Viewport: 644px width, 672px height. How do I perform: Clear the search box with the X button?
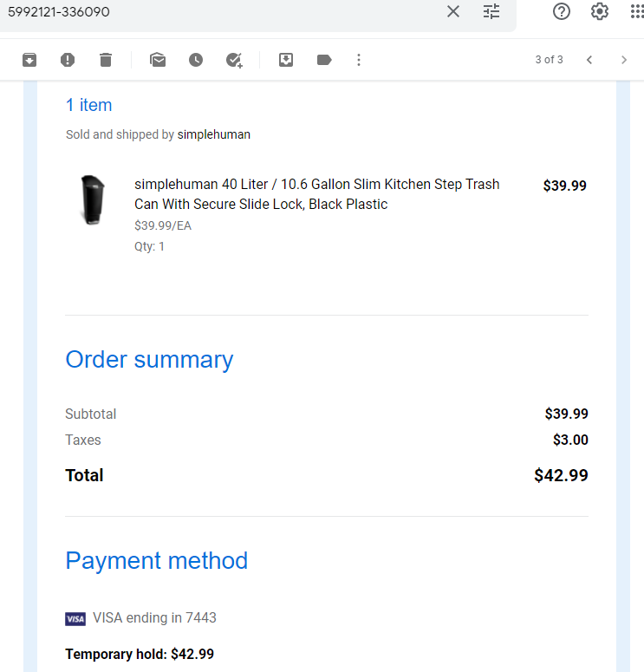(453, 11)
